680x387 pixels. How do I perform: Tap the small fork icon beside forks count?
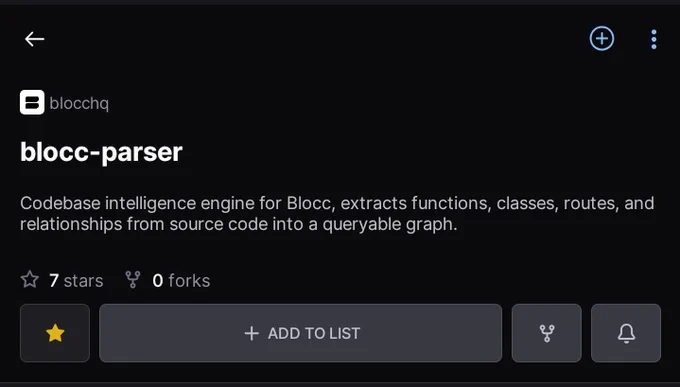(x=133, y=280)
